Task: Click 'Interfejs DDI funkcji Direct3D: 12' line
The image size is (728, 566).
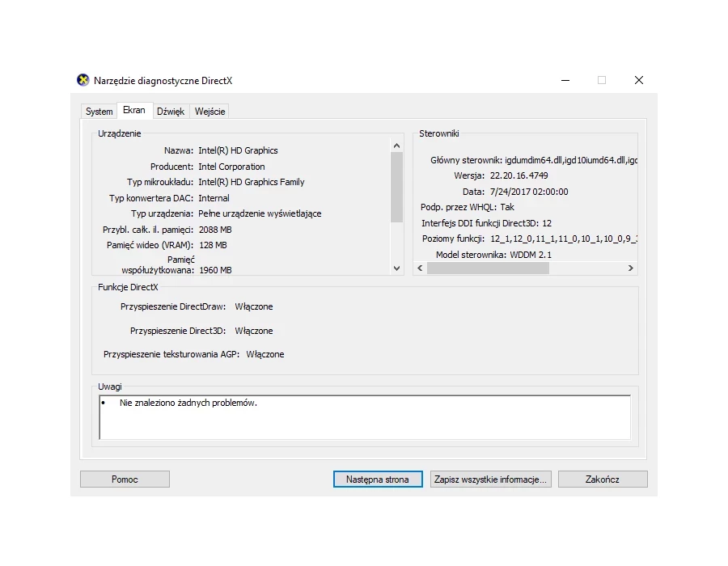Action: (x=486, y=223)
